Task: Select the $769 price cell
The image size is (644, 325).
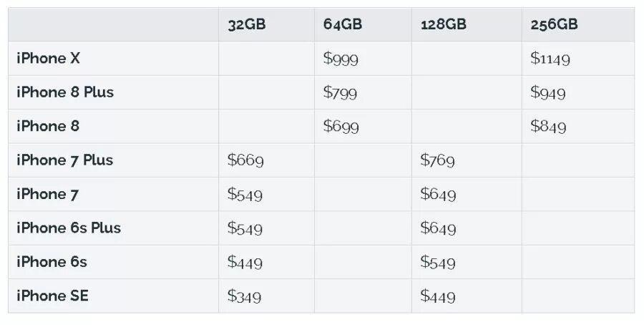Action: coord(437,160)
